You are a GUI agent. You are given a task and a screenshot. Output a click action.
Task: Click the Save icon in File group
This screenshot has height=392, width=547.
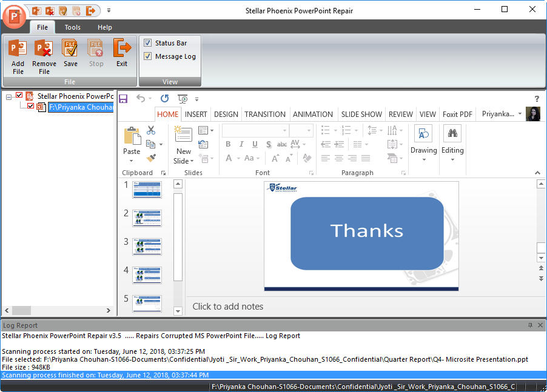click(x=70, y=48)
